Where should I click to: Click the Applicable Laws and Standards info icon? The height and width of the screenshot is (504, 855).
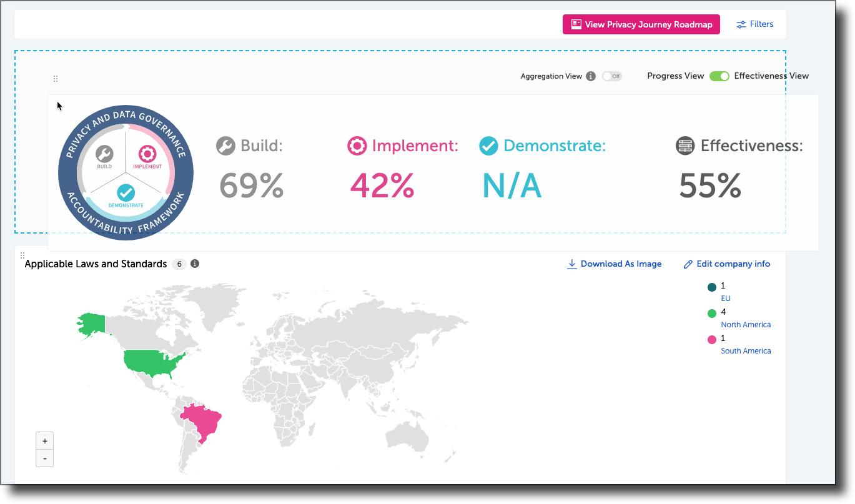pos(194,264)
